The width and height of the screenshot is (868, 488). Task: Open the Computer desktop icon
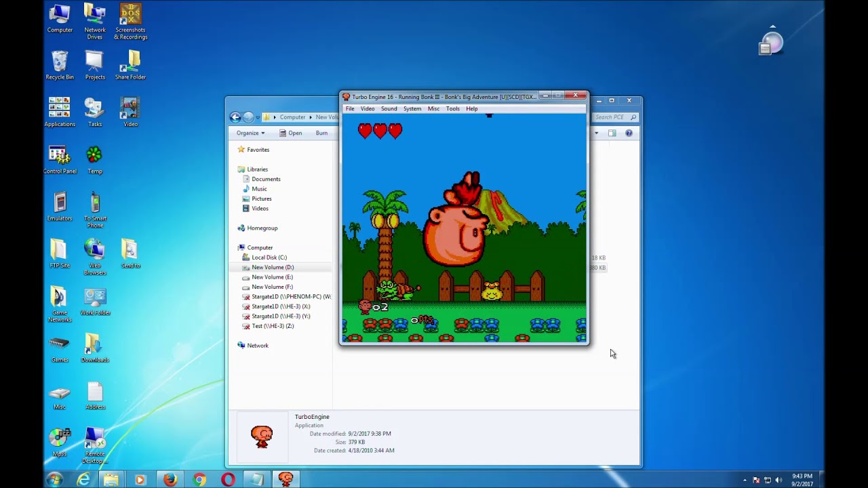[60, 19]
